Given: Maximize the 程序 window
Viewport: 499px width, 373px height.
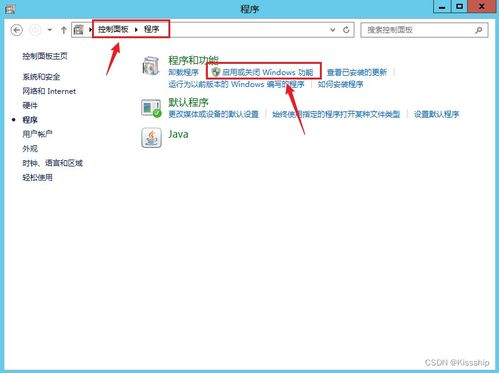Looking at the screenshot, I should tap(459, 7).
